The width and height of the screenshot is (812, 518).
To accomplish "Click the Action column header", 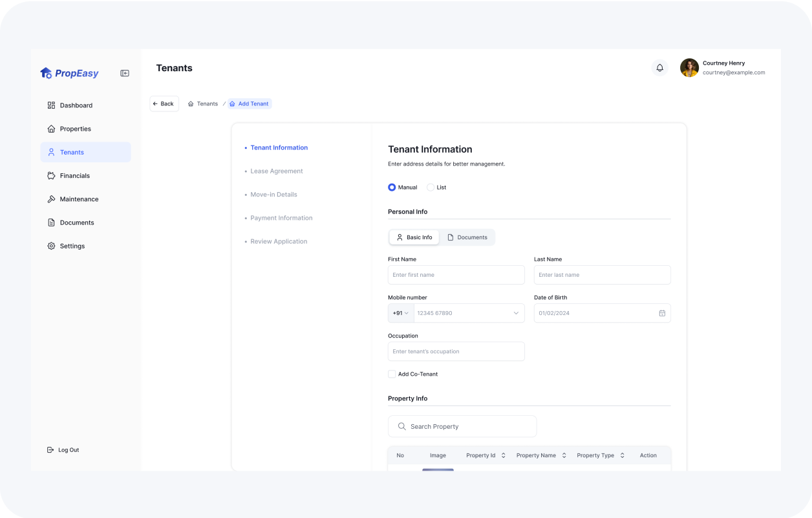I will point(648,455).
